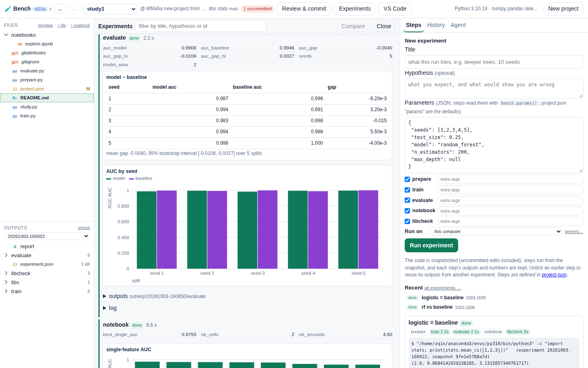Click the project.json braces file icon
The image size is (588, 368).
15,89
